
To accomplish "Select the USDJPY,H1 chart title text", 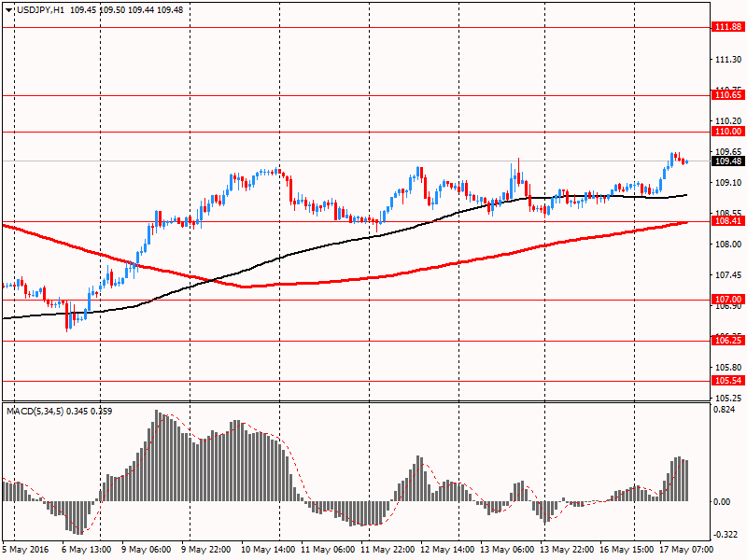I will (40, 10).
